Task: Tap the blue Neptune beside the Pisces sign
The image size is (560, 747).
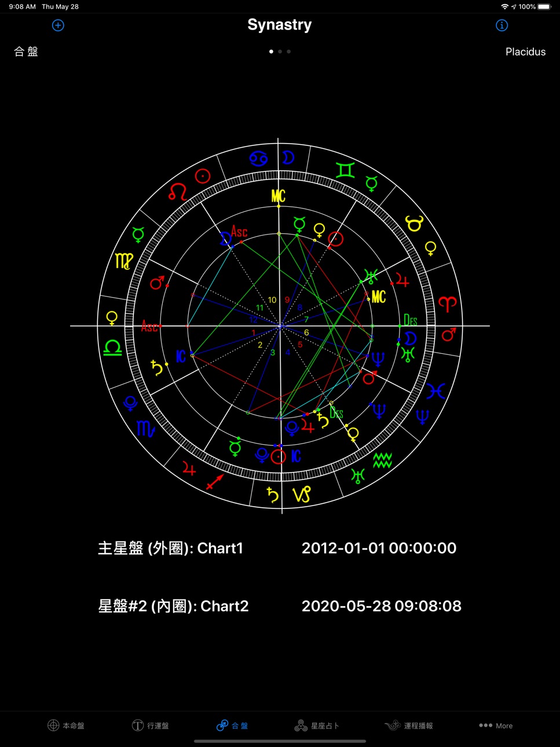Action: 423,417
